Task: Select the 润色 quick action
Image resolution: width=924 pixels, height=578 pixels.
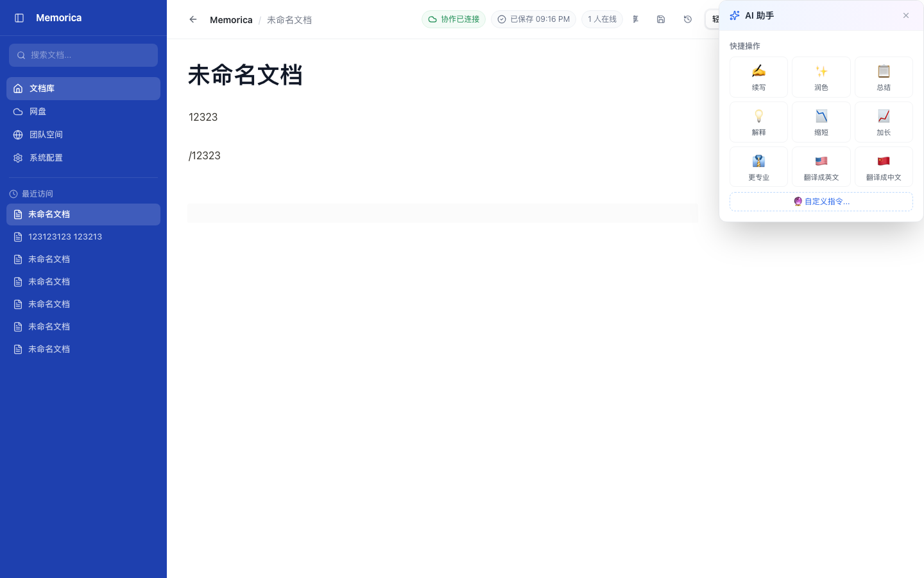Action: [821, 77]
